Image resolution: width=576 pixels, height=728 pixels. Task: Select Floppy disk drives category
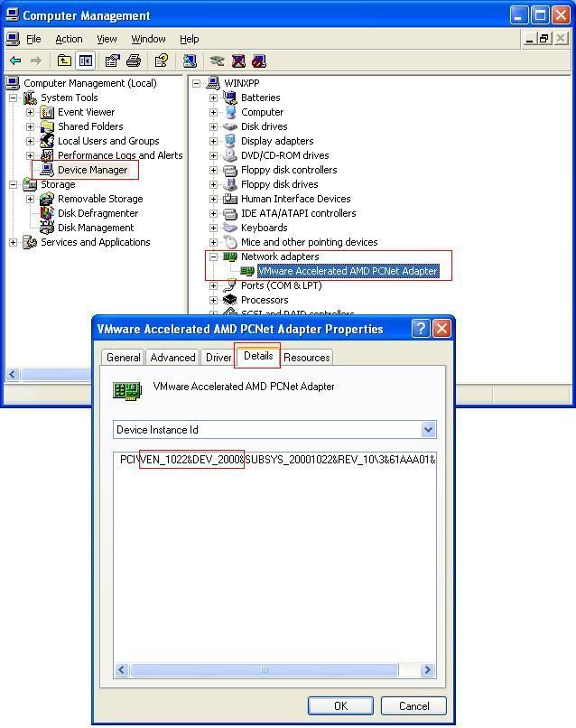279,184
